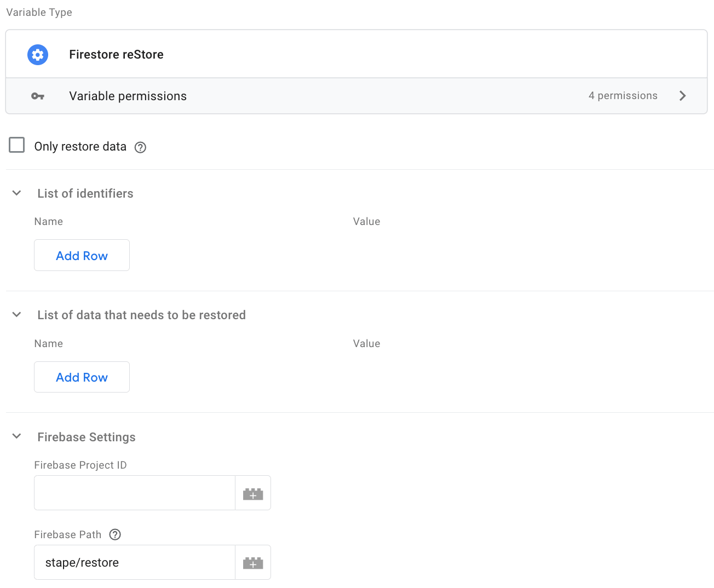Click into the Firebase Project ID input
Image resolution: width=714 pixels, height=588 pixels.
(x=135, y=493)
